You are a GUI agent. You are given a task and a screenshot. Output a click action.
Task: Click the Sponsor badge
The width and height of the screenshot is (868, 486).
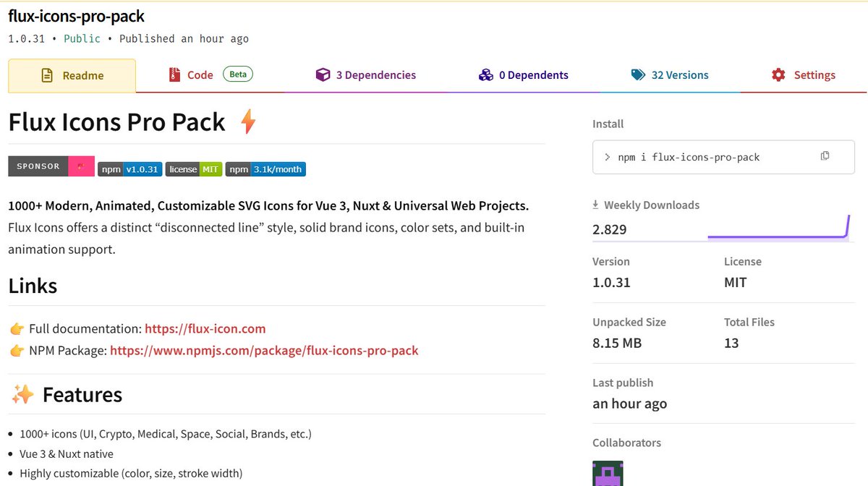(x=51, y=166)
